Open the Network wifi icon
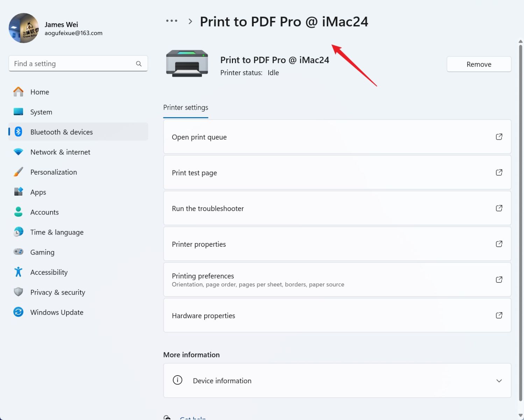Screen dimensions: 524x420 tap(18, 152)
